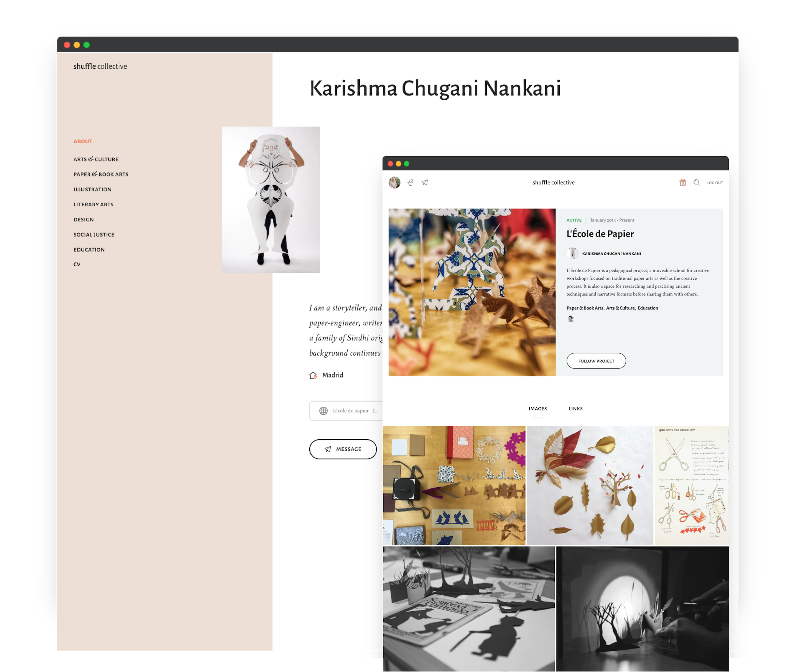Select the Images tab
796x672 pixels.
coord(537,409)
